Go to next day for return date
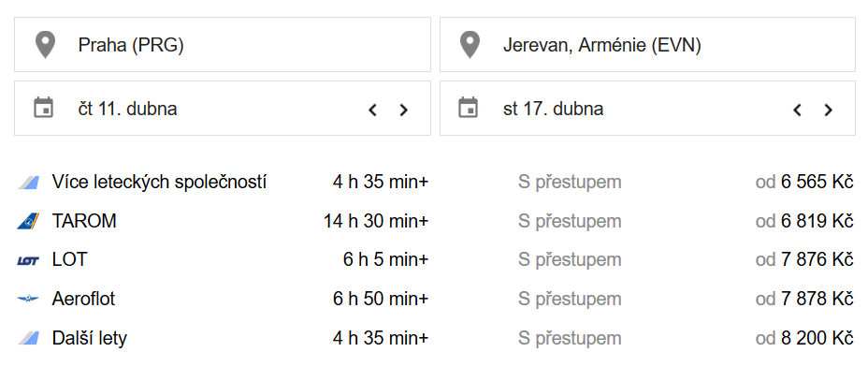The height and width of the screenshot is (367, 868). (x=828, y=110)
